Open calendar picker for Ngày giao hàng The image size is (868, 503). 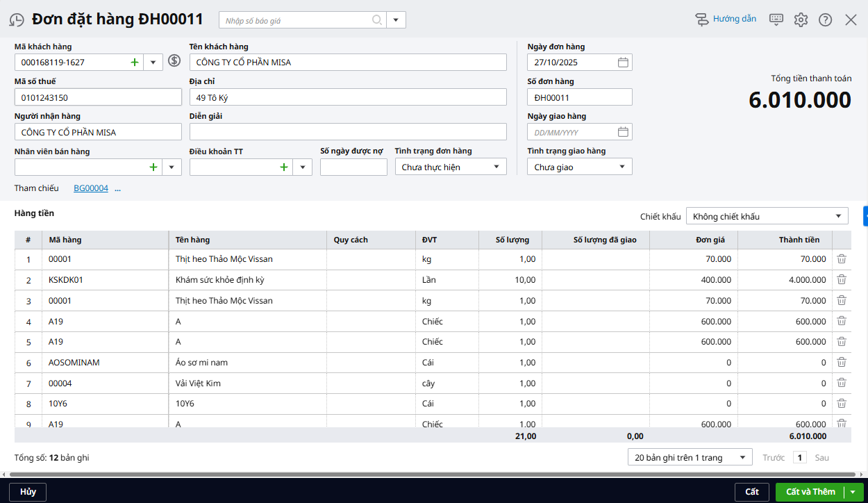click(x=623, y=132)
